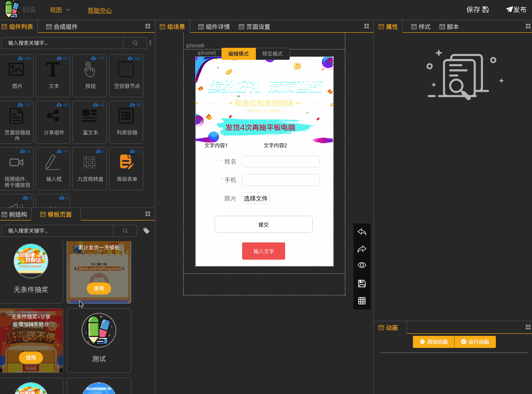Add the 列表容器 list container
Viewport: 532px width, 394px height.
click(126, 122)
